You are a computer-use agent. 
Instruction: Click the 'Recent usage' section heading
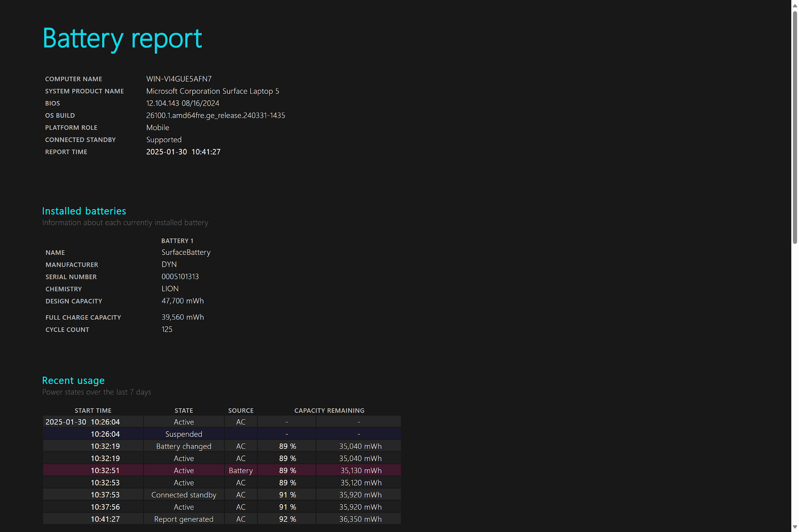point(73,380)
